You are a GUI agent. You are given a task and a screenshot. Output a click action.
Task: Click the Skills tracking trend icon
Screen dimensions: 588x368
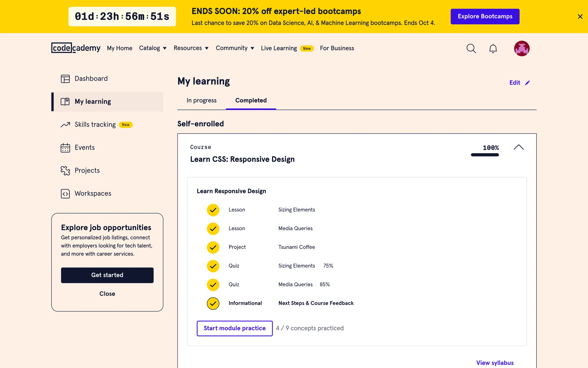(65, 125)
